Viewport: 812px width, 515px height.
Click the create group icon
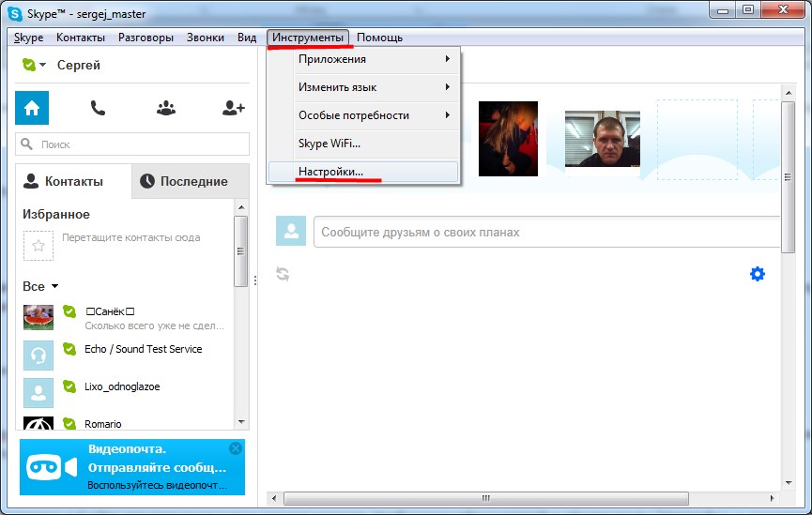click(x=166, y=108)
